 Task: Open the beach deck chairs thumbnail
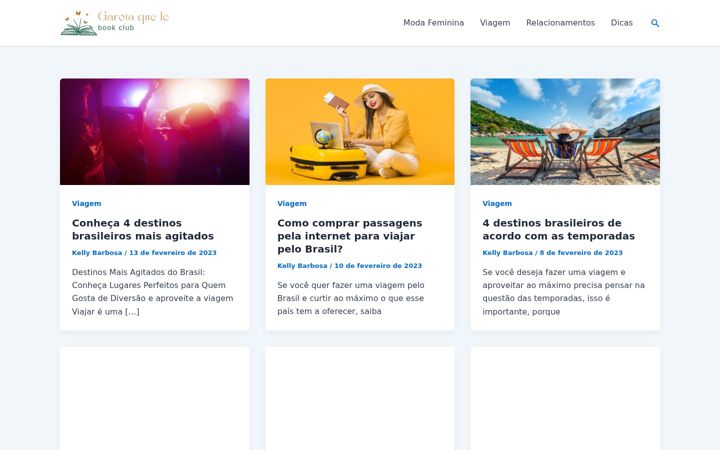pyautogui.click(x=565, y=132)
